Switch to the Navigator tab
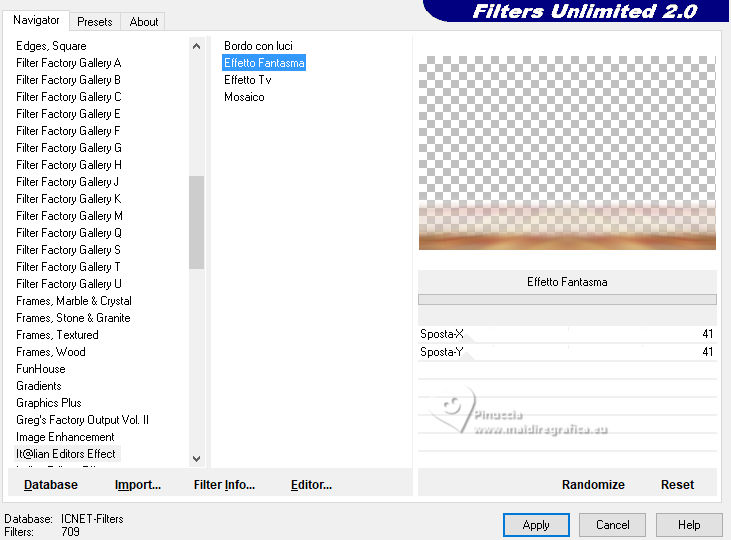731x540 pixels. (36, 20)
